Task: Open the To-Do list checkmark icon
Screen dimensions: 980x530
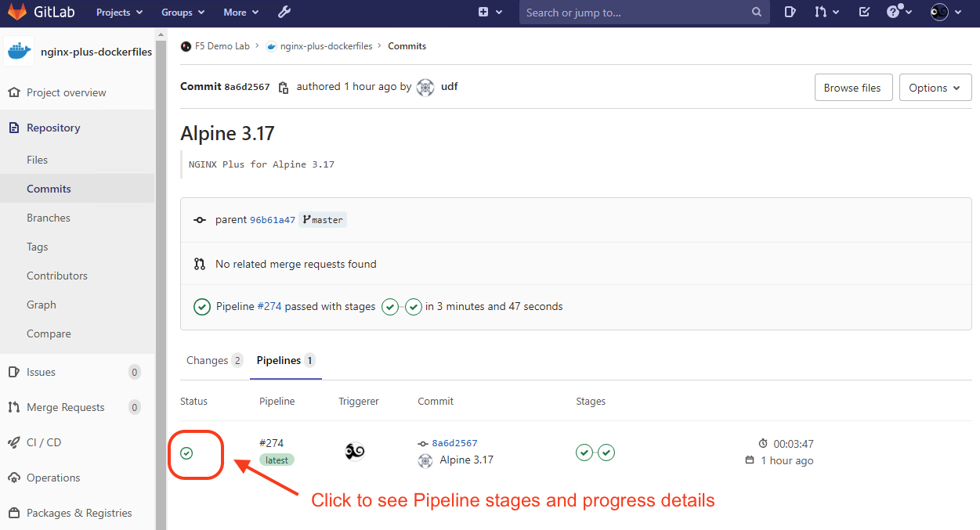Action: click(864, 13)
